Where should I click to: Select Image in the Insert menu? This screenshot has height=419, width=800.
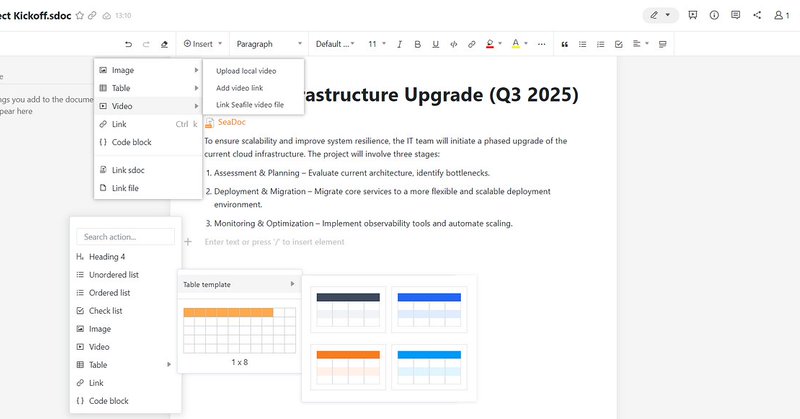point(148,70)
